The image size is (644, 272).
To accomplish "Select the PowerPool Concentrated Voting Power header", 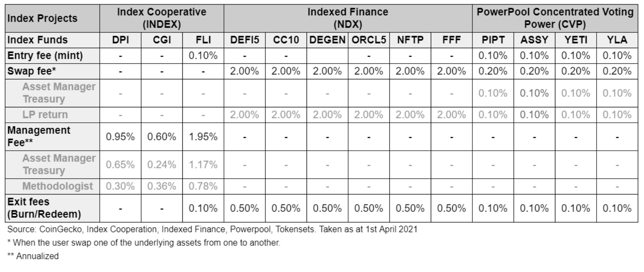I will point(555,18).
